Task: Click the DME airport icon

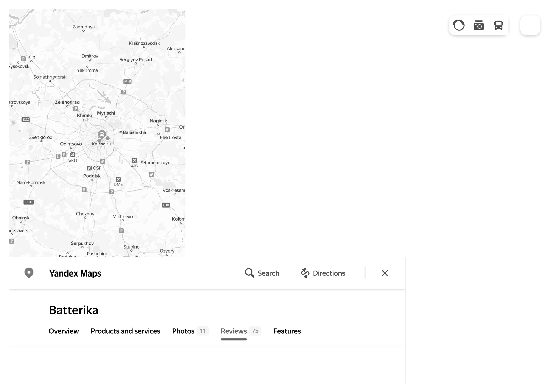Action: tap(118, 179)
